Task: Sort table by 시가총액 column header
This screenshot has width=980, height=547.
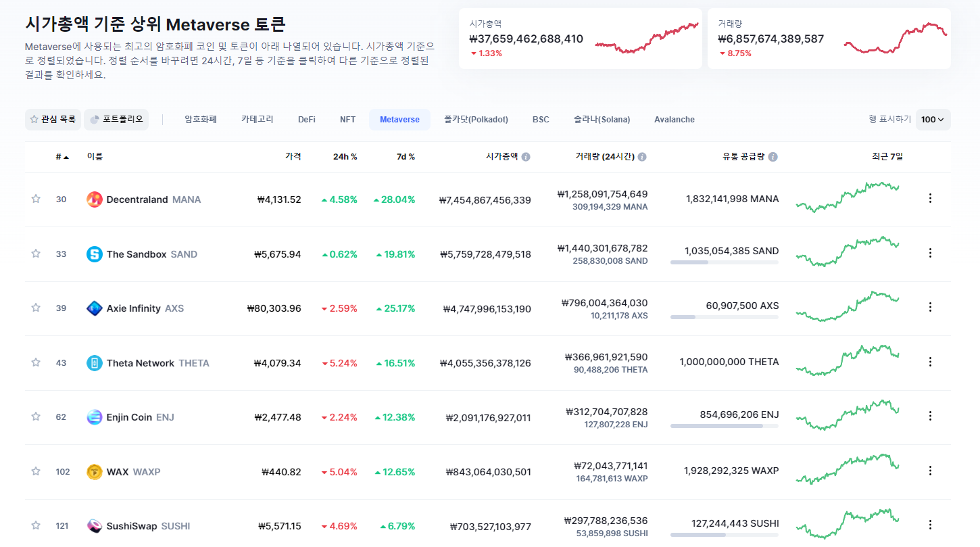Action: click(x=501, y=157)
